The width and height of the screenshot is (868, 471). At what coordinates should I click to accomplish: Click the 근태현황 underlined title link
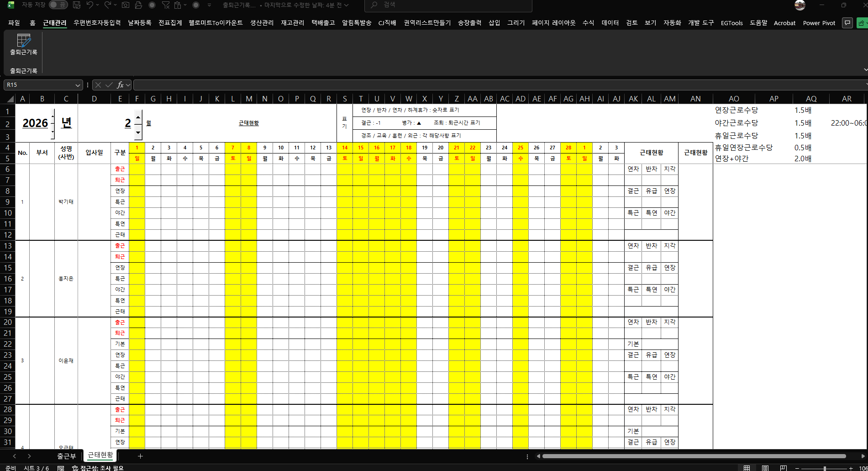(248, 123)
